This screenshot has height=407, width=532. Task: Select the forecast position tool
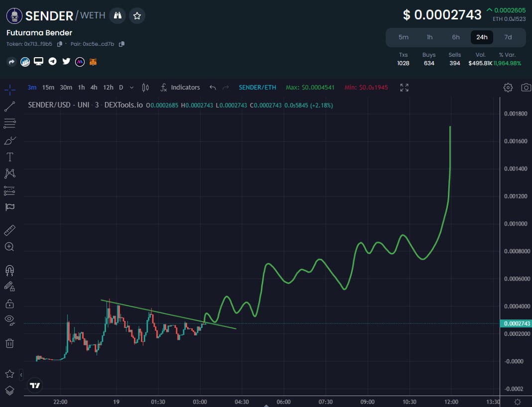click(x=10, y=191)
